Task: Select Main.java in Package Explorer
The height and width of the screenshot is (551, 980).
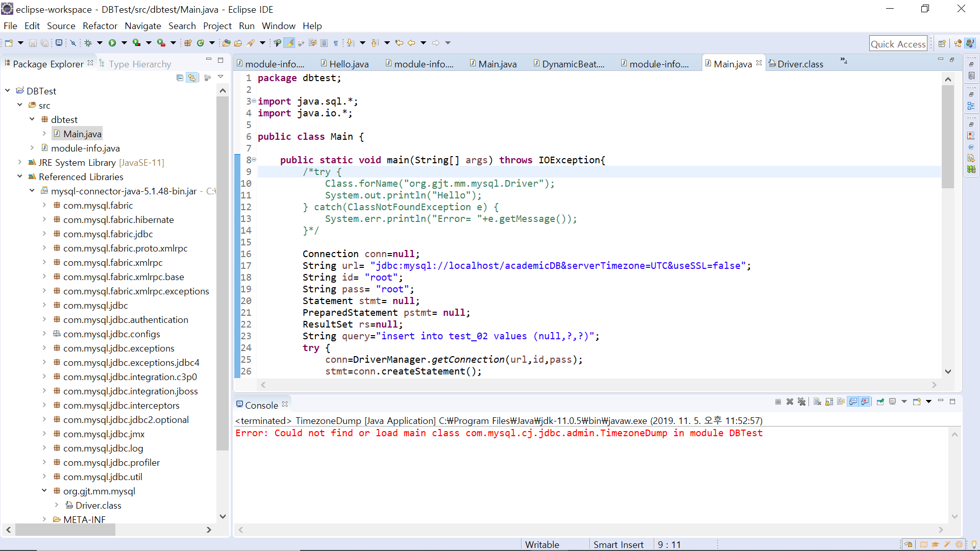Action: point(78,134)
